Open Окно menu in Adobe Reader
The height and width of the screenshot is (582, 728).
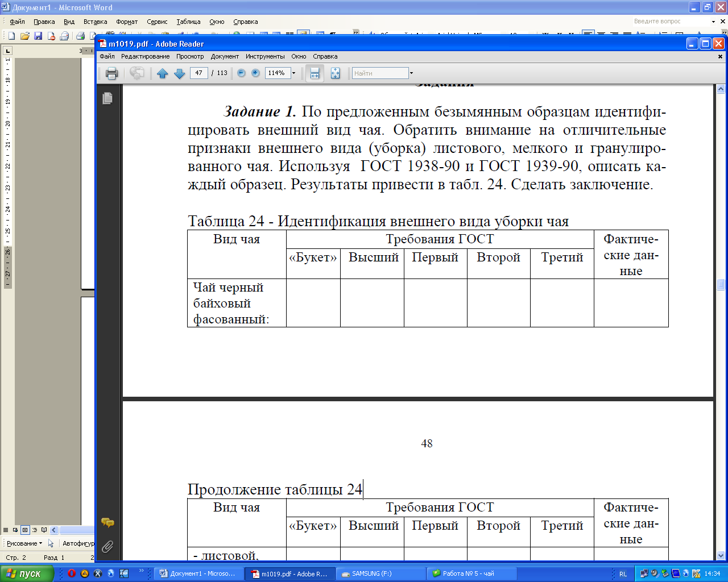tap(299, 56)
